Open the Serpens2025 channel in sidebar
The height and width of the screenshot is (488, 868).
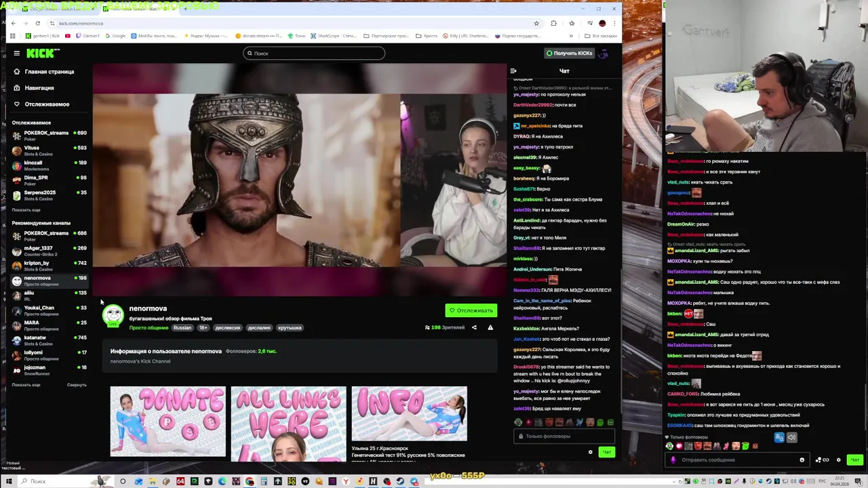49,195
